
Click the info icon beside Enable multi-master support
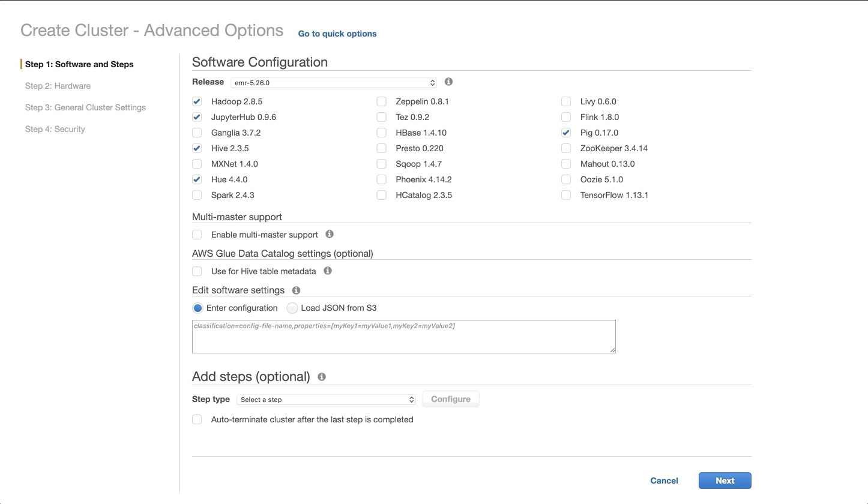(329, 234)
